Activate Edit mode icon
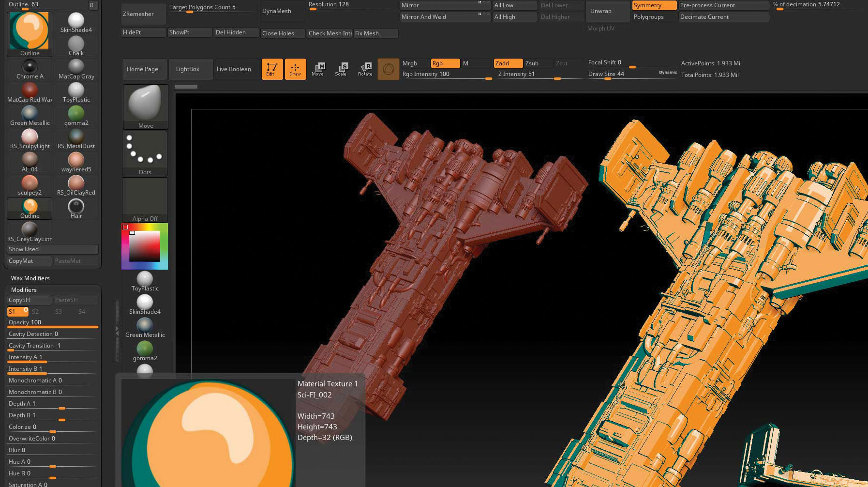 pos(272,69)
